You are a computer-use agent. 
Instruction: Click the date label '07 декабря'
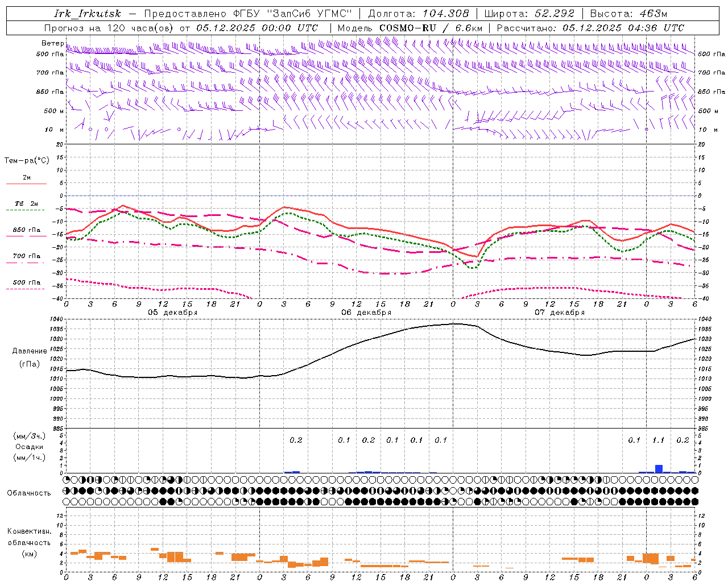coord(560,313)
